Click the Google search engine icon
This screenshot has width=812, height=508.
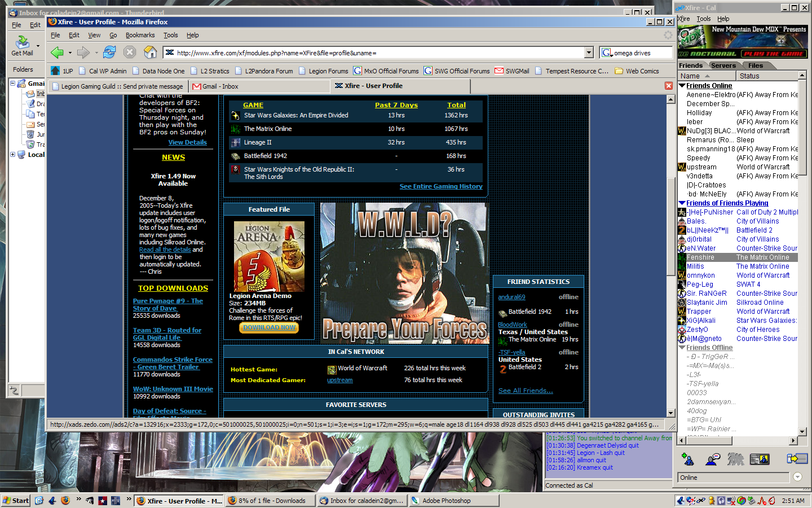click(x=607, y=52)
